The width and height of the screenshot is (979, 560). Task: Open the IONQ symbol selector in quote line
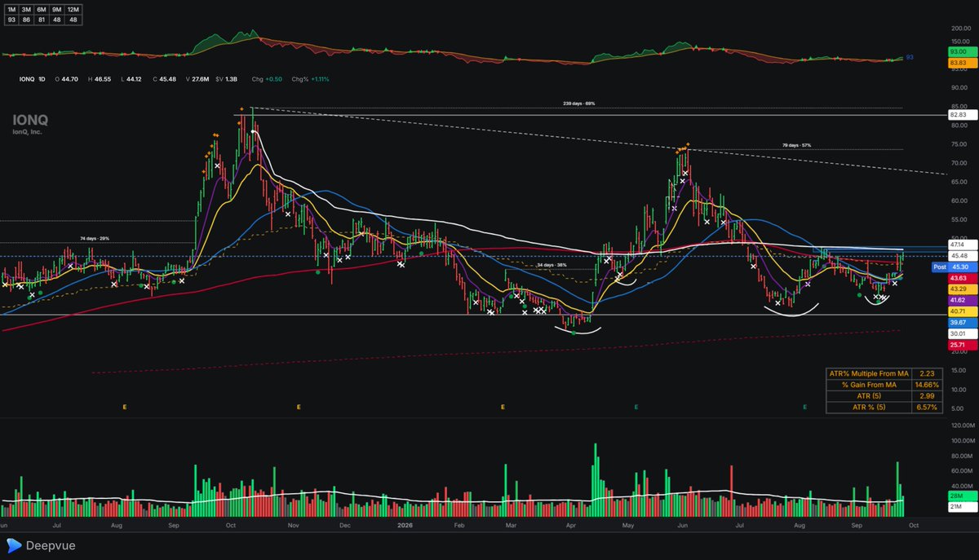(28, 79)
